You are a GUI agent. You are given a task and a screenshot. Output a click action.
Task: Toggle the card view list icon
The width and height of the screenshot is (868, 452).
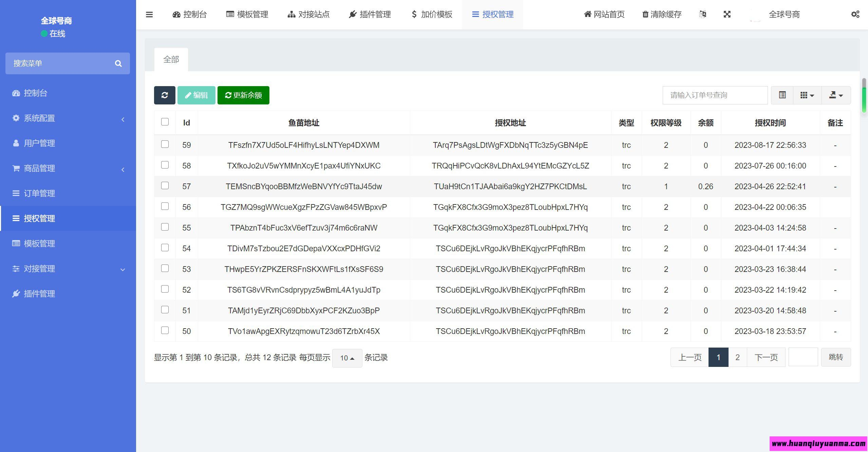point(782,95)
